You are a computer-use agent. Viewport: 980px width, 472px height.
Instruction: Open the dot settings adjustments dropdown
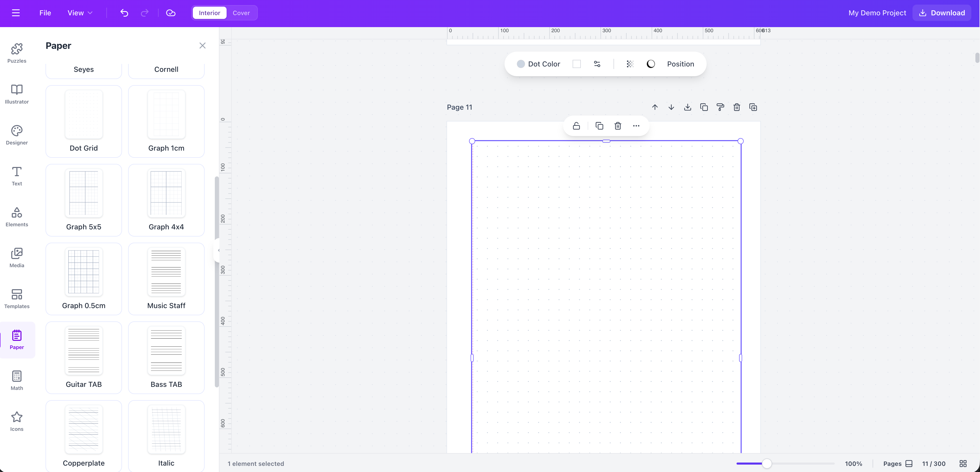pos(597,64)
